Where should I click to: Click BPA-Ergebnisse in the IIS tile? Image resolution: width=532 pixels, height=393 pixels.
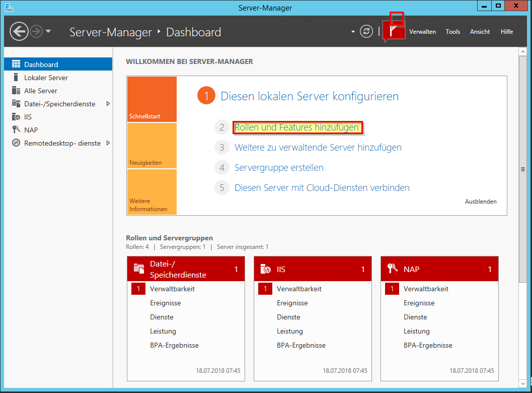point(301,345)
